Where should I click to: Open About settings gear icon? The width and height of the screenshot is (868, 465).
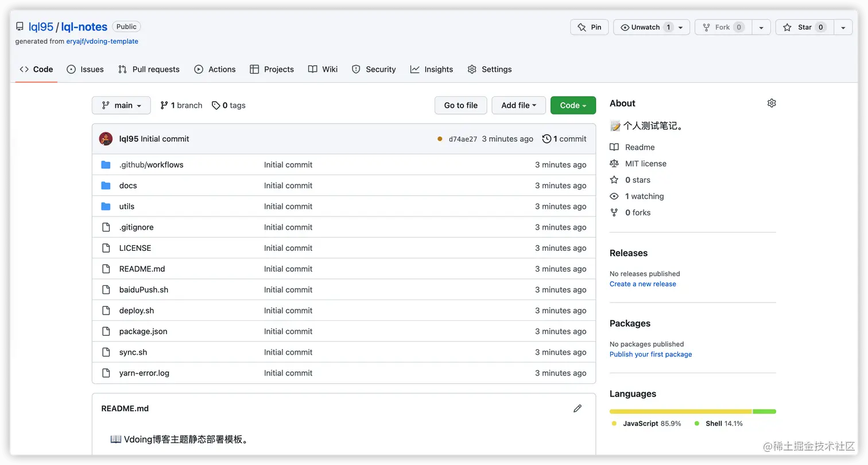(772, 103)
